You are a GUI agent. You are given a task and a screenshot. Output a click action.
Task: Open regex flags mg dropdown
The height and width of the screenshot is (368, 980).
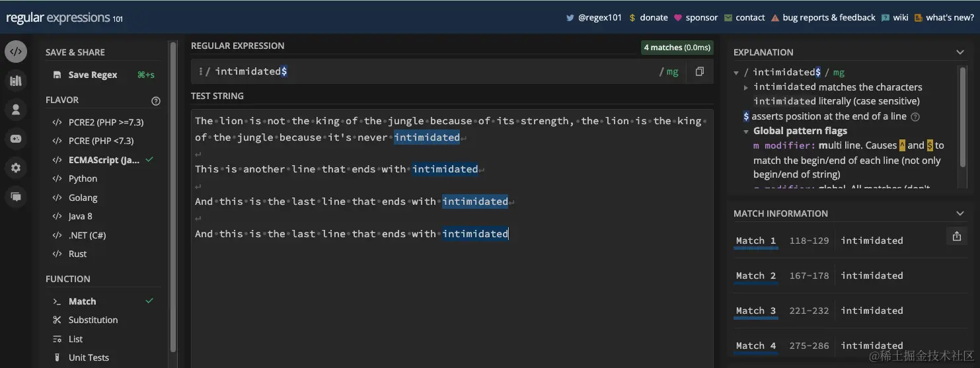[x=669, y=71]
